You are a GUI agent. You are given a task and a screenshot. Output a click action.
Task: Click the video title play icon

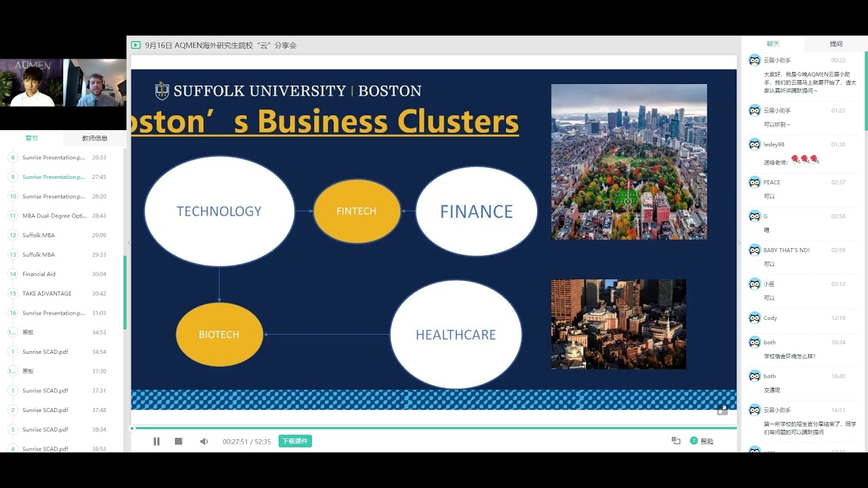point(136,45)
